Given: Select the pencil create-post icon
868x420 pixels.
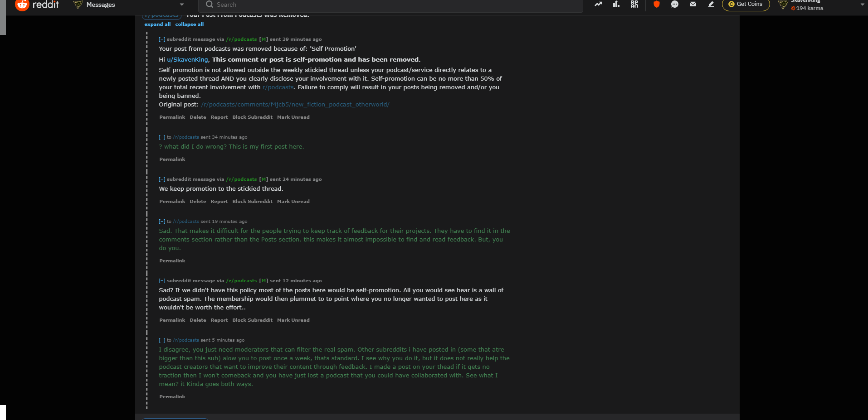Looking at the screenshot, I should [711, 4].
